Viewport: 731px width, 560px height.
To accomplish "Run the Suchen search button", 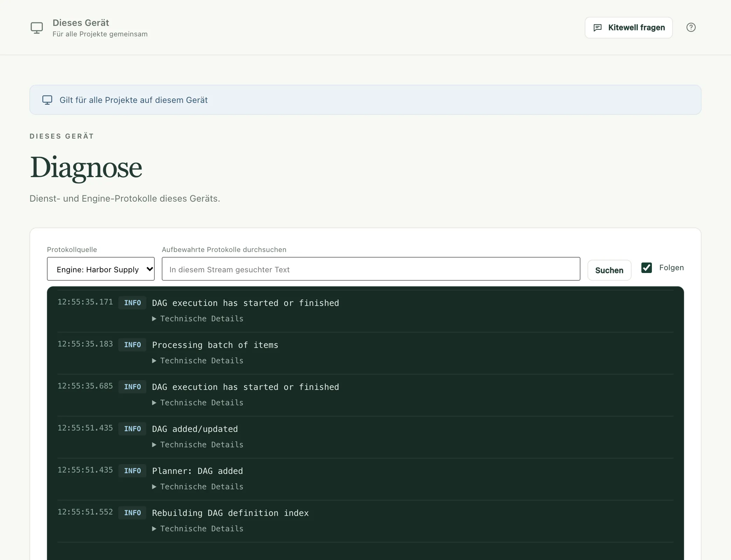I will coord(609,270).
